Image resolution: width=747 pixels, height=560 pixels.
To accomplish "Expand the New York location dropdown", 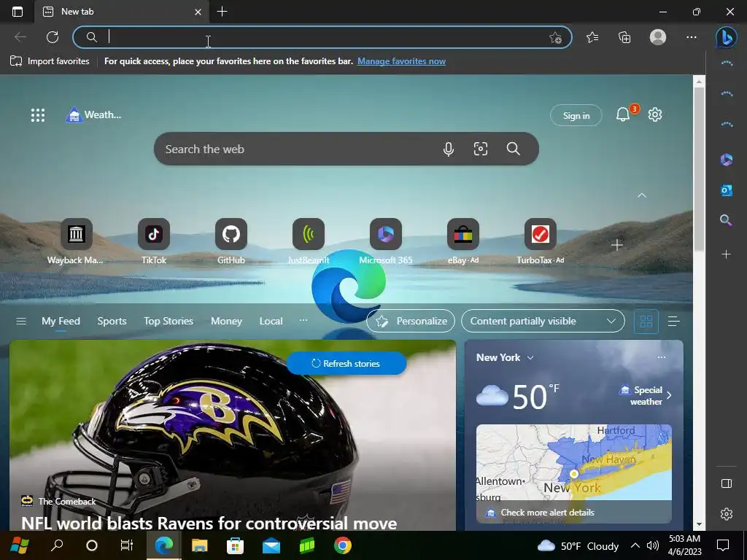I will 530,357.
